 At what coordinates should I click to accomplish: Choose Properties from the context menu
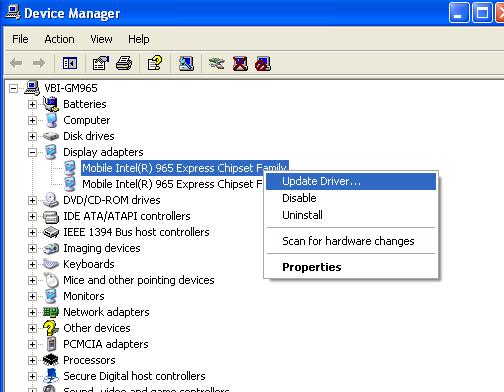351,267
